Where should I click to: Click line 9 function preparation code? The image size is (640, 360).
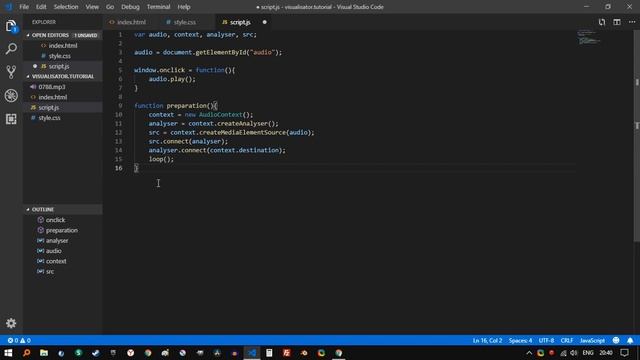176,106
